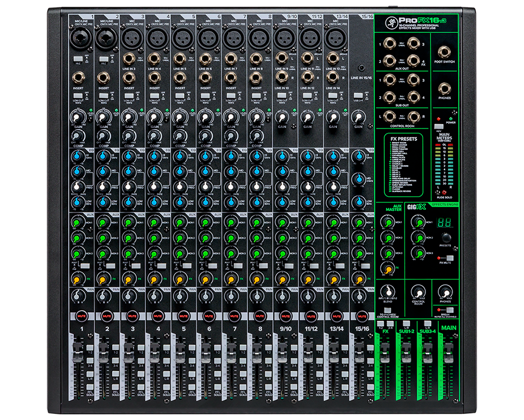This screenshot has width=524, height=420.
Task: Toggle channel 1 Hi-Z switch
Action: tap(78, 59)
